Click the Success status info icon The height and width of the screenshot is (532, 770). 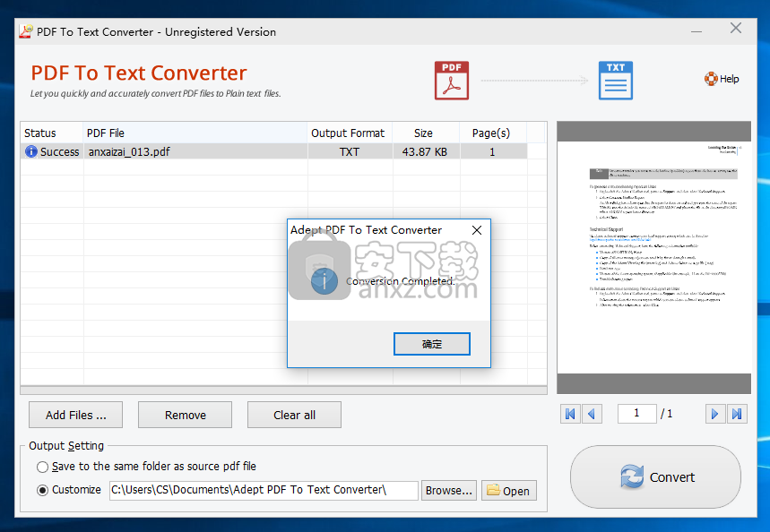click(x=31, y=151)
